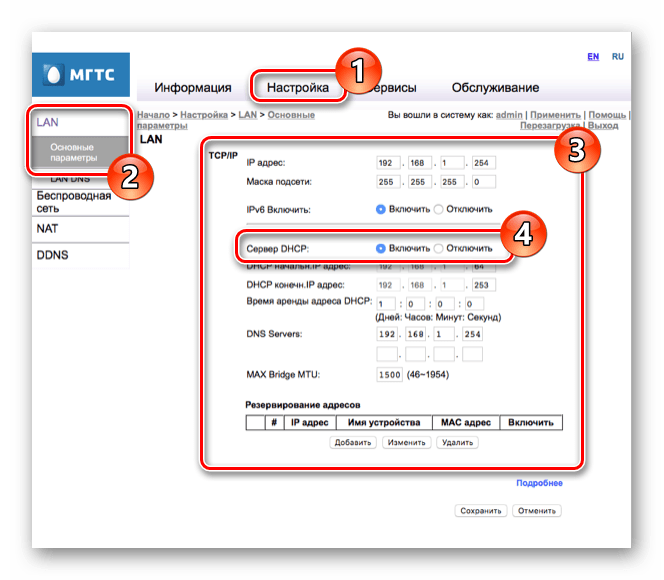Click the LAN breadcrumb link
Viewport: 664px width, 580px height.
pos(248,115)
